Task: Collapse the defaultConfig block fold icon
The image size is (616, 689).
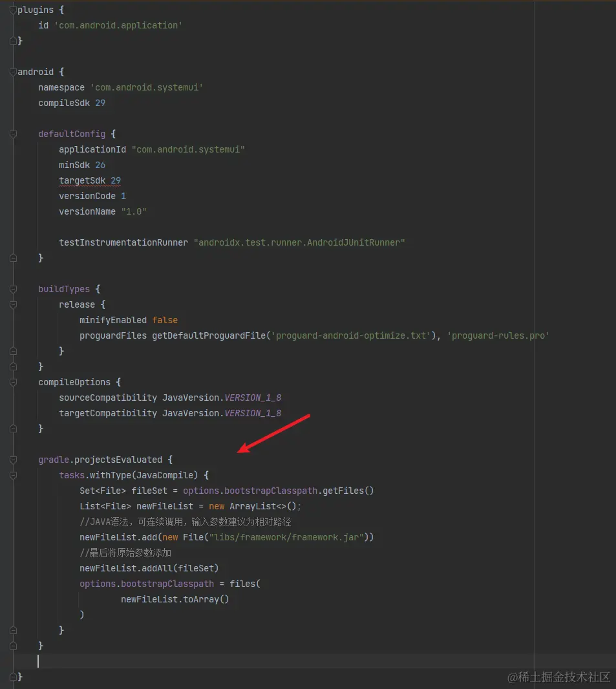Action: [x=14, y=134]
